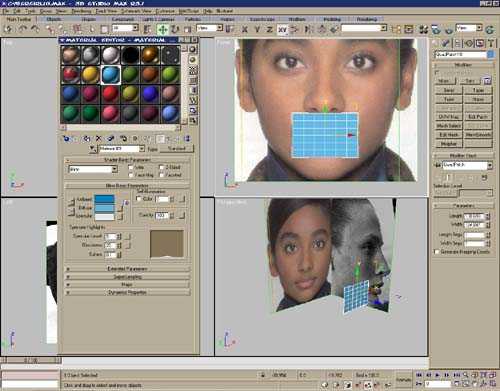Open the Hierarchy command panel tab icon

[x=458, y=43]
